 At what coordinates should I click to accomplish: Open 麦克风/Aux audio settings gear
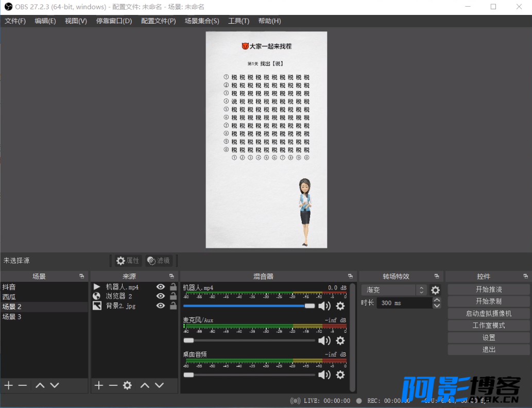[340, 341]
